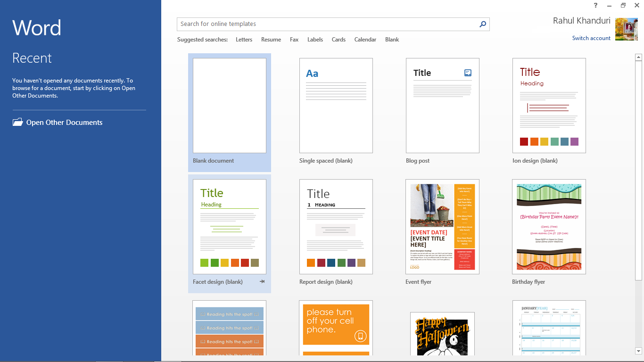644x362 pixels.
Task: Choose the Reading hits the spot bookmark template
Action: click(230, 328)
